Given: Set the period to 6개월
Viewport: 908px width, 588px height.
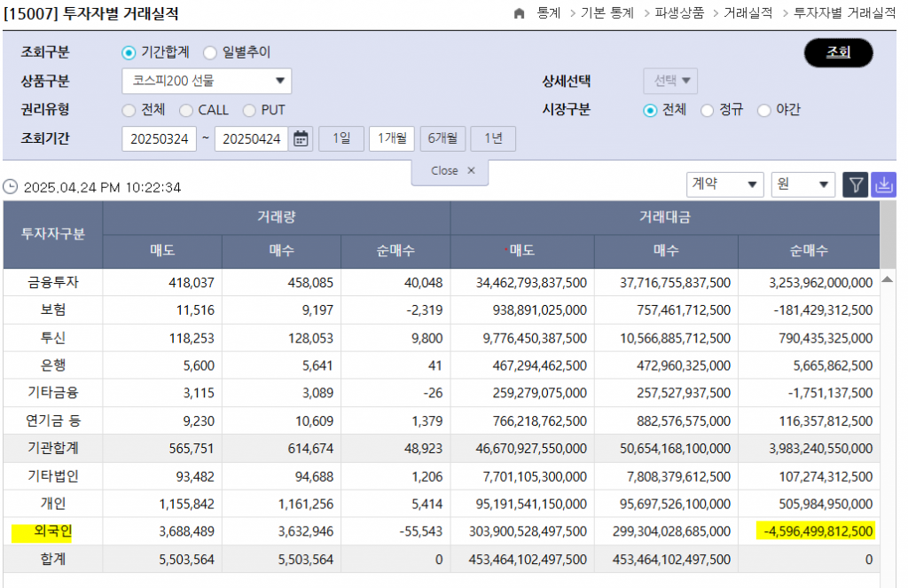Looking at the screenshot, I should [x=442, y=138].
